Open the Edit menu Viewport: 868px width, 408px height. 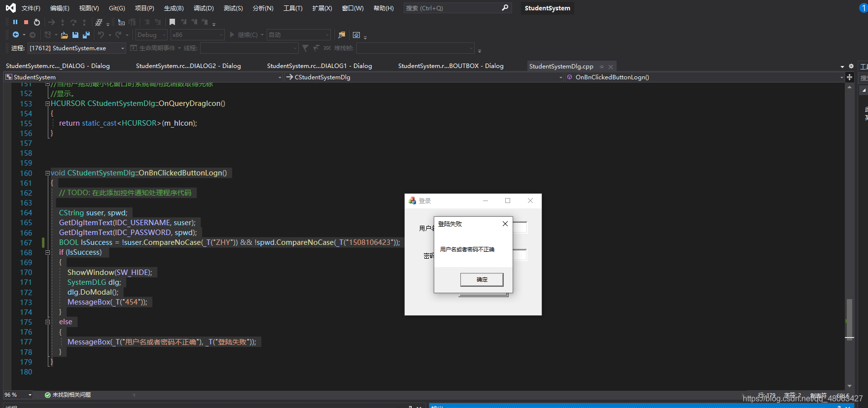(60, 8)
